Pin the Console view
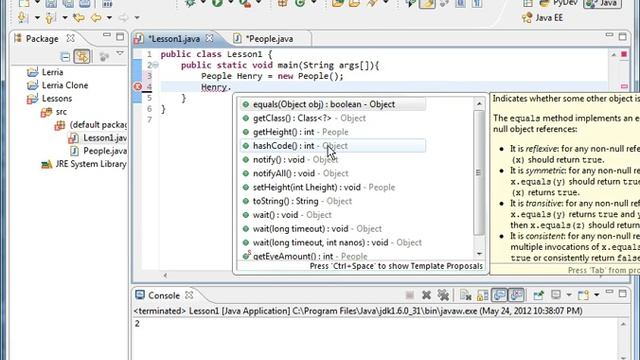This screenshot has height=360, width=640. click(538, 295)
